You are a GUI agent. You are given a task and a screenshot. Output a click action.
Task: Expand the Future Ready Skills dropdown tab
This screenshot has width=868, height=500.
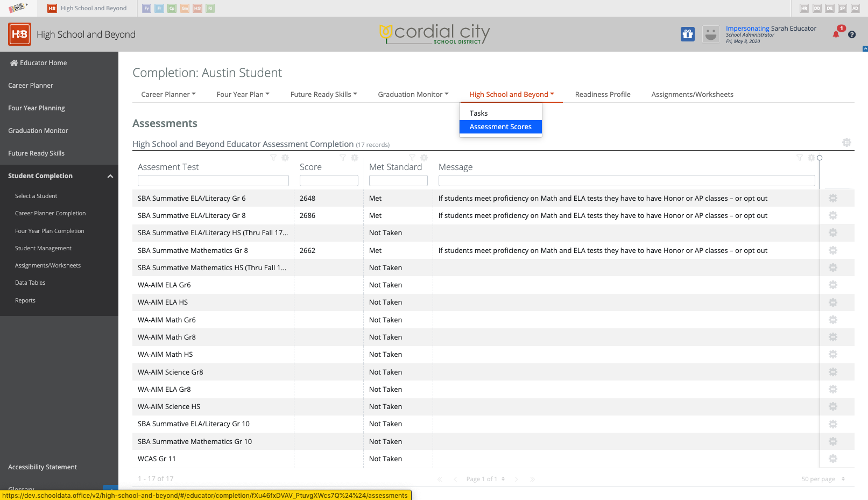[x=323, y=94]
